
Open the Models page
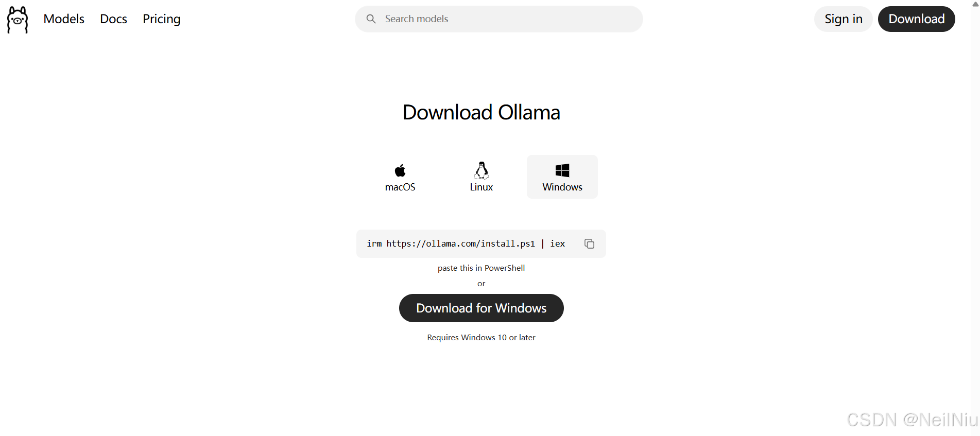pos(64,19)
